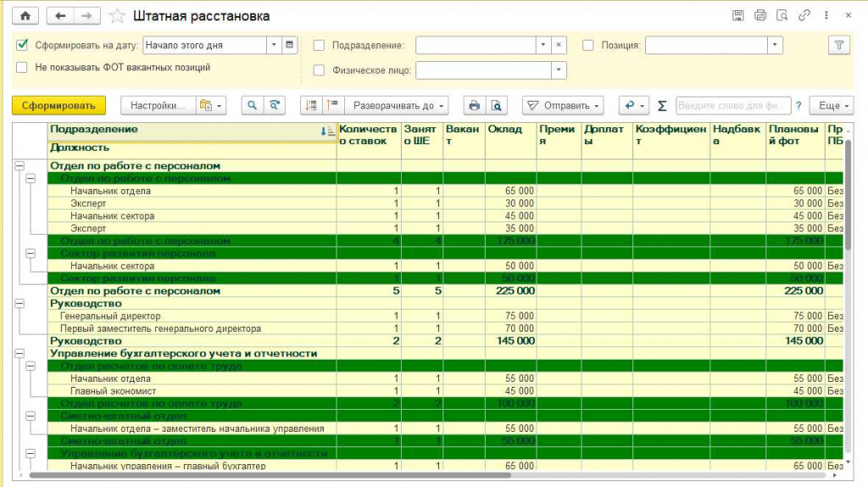This screenshot has width=868, height=487.
Task: Open the Отправить menu
Action: (x=563, y=105)
